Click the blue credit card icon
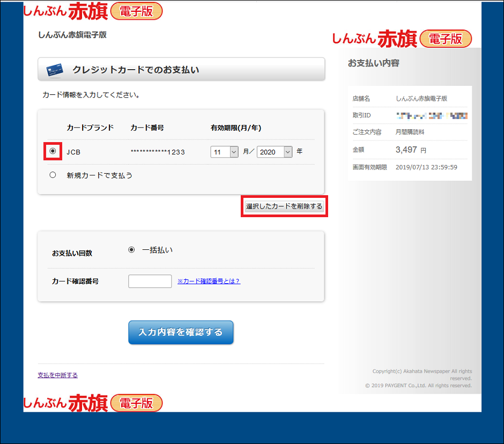The image size is (504, 444). pyautogui.click(x=55, y=70)
